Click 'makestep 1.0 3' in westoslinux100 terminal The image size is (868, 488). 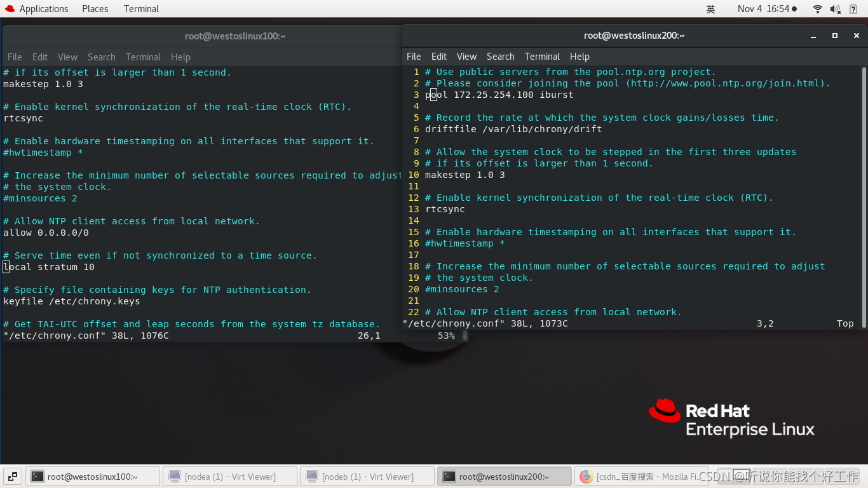(43, 84)
